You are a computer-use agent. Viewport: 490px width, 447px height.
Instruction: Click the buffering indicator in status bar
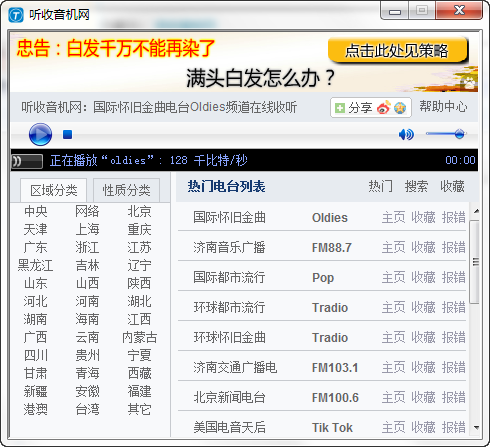27,161
